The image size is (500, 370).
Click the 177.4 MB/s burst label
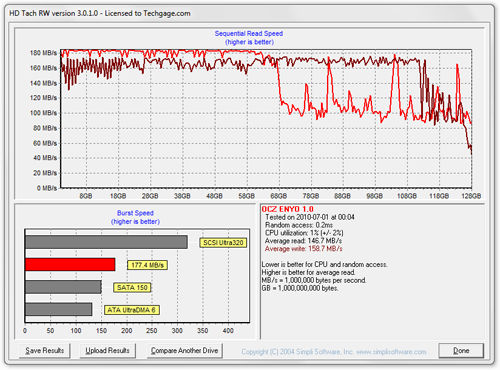pos(147,265)
